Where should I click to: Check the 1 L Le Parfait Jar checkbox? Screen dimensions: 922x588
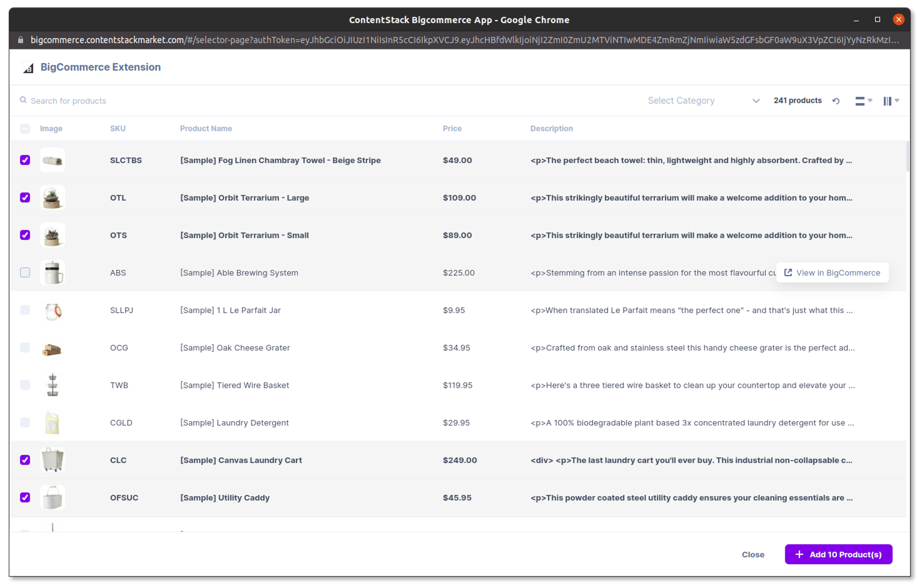(25, 310)
